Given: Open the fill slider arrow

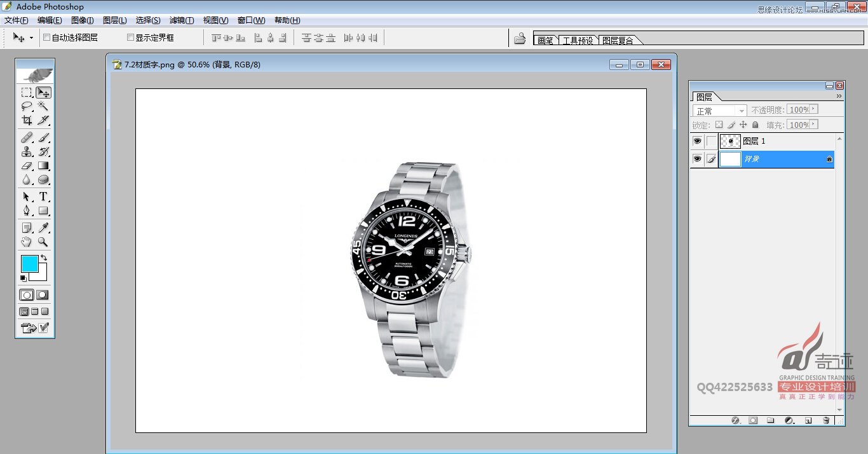Looking at the screenshot, I should [814, 125].
